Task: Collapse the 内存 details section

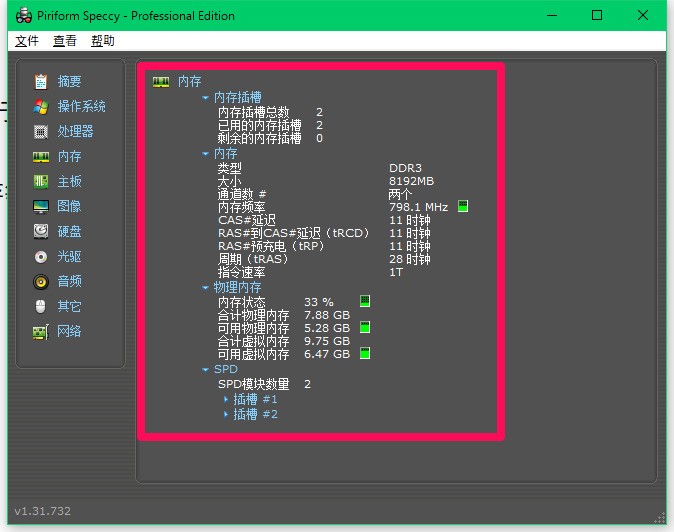Action: click(x=205, y=153)
